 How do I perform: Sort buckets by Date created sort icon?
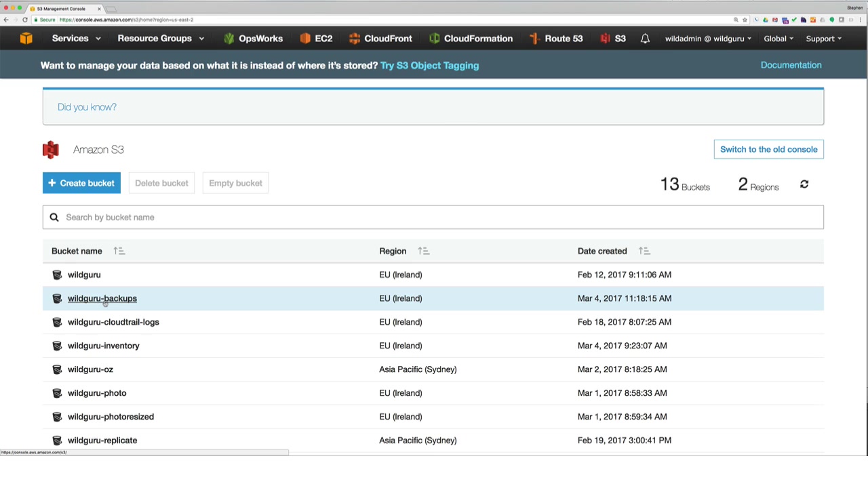[x=644, y=251]
